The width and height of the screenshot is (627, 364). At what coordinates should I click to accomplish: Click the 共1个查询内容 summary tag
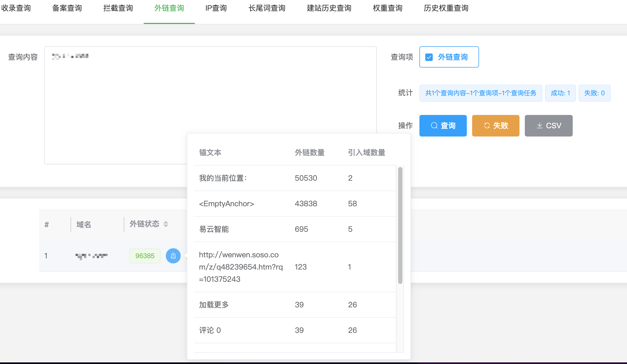pyautogui.click(x=481, y=93)
